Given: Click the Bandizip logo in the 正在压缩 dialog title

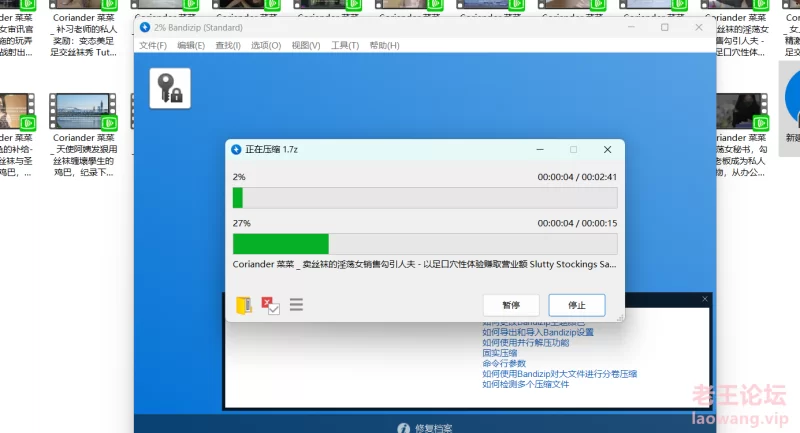Looking at the screenshot, I should click(x=236, y=149).
